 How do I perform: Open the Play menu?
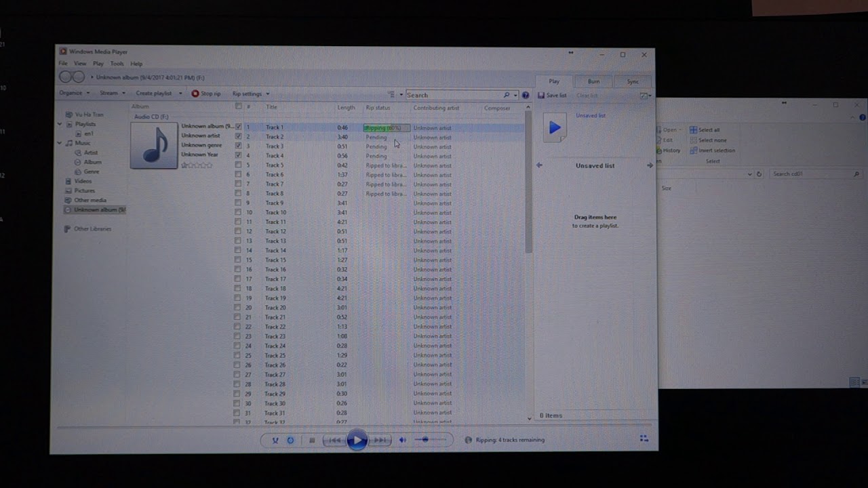(x=98, y=64)
